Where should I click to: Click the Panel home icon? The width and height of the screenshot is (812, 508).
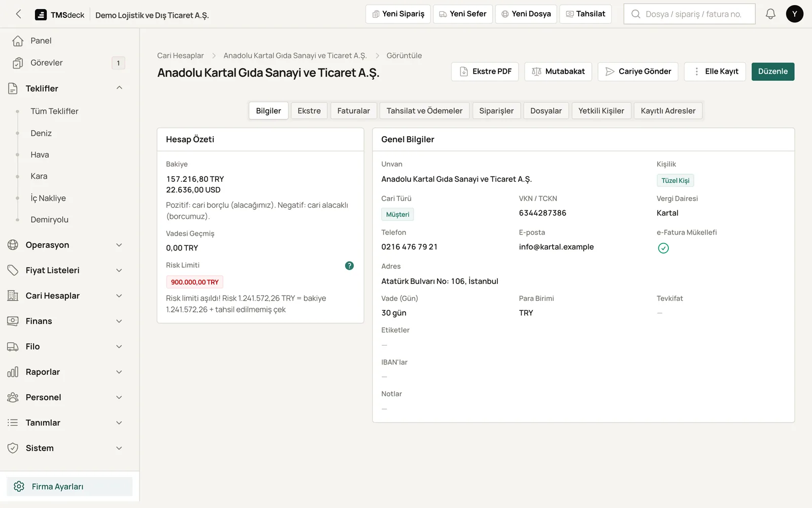click(x=18, y=41)
